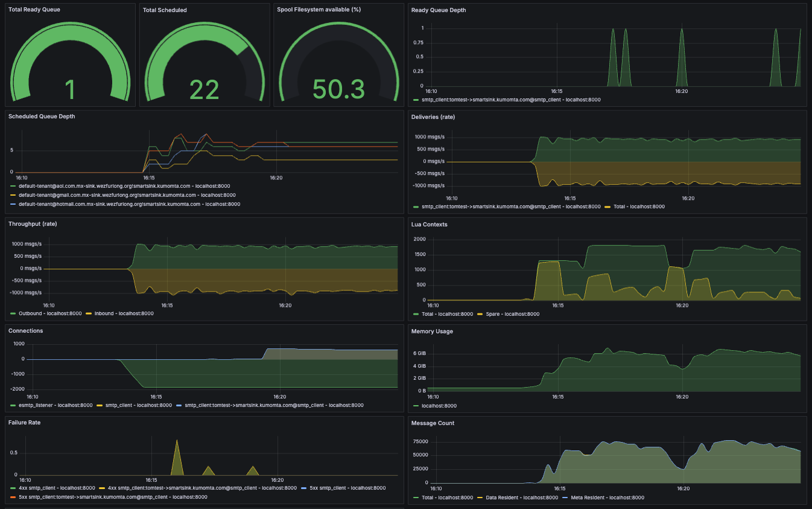Toggle the aol.com series in Scheduled Queue legend
This screenshot has height=509, width=812.
(x=124, y=186)
